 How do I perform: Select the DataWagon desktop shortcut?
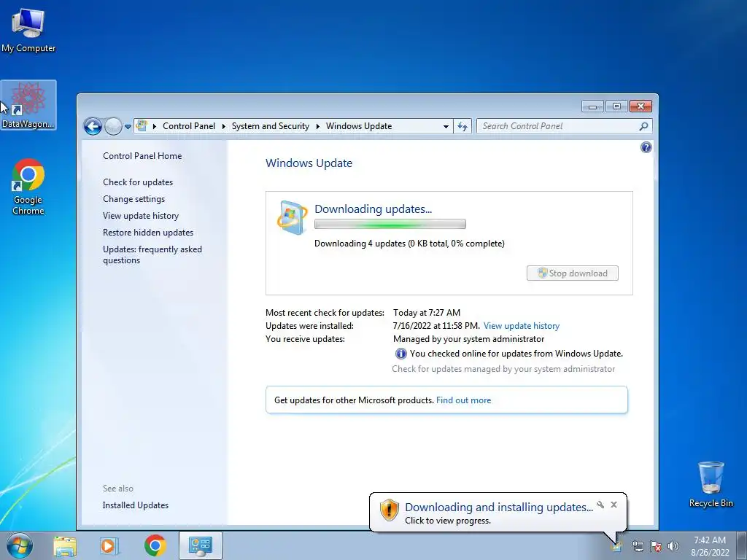(28, 105)
